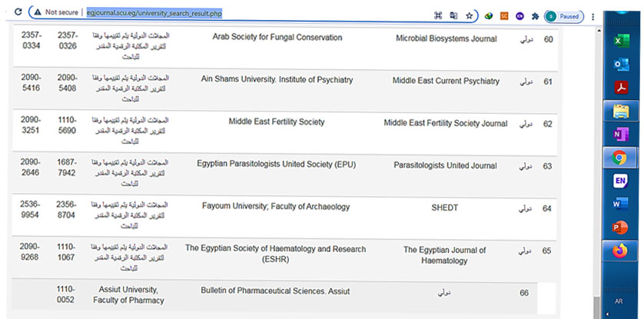Viewport: 644px width, 319px height.
Task: Switch to Firefox in the taskbar
Action: pos(621,251)
